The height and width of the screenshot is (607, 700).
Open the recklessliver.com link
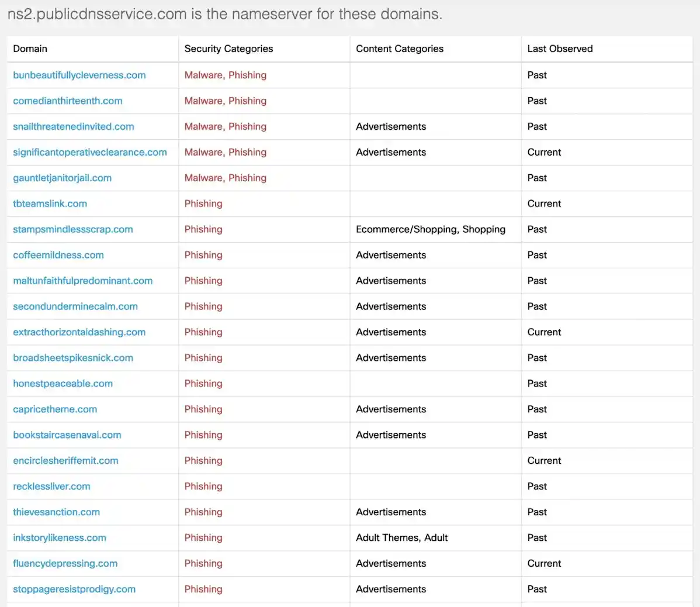tap(51, 487)
